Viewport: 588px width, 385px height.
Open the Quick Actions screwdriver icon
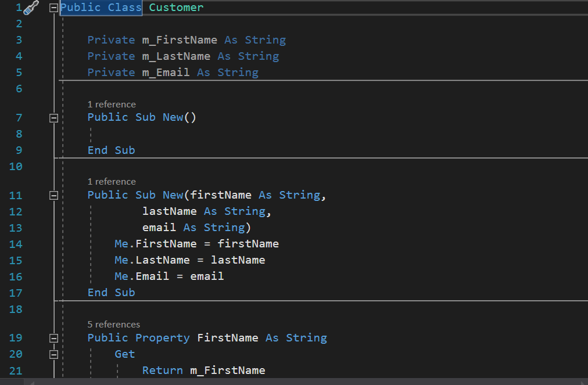click(x=32, y=7)
